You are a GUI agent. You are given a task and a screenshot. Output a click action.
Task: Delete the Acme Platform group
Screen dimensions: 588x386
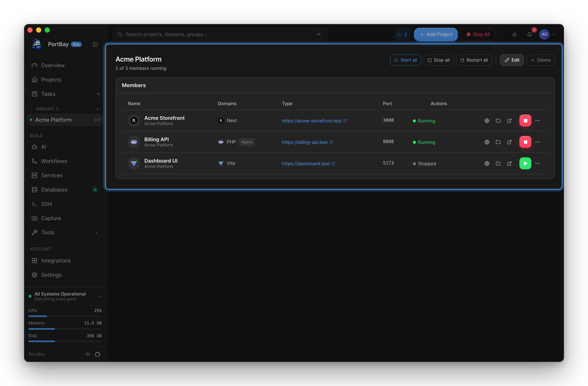tap(541, 60)
